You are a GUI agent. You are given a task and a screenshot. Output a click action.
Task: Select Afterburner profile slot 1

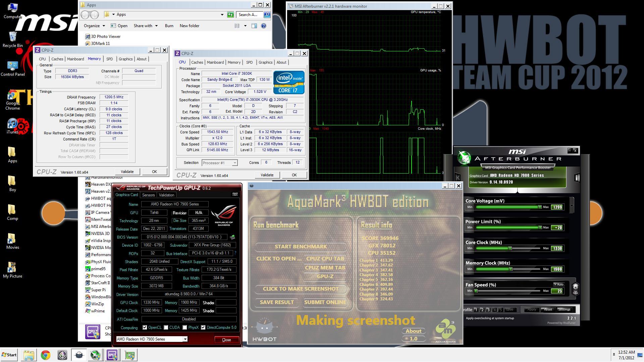[476, 310]
